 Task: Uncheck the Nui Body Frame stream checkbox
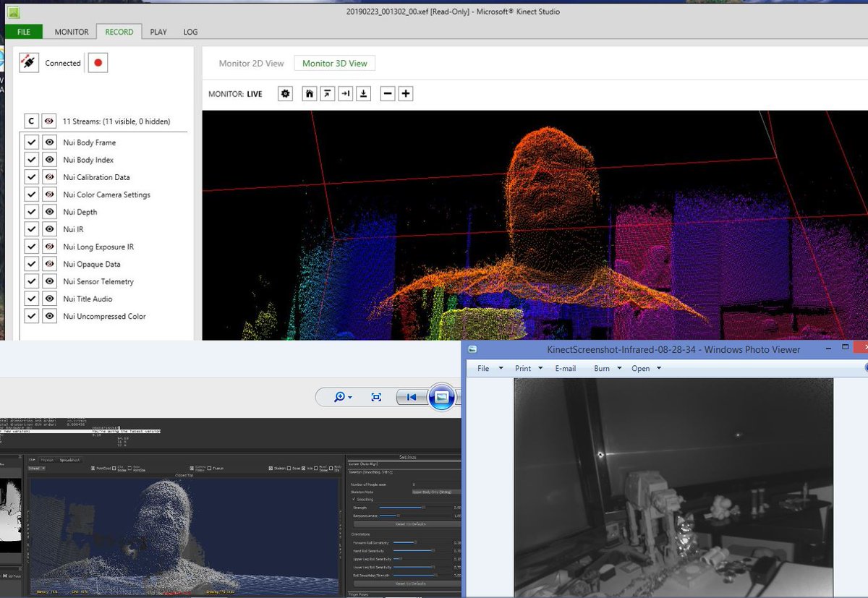pyautogui.click(x=31, y=142)
